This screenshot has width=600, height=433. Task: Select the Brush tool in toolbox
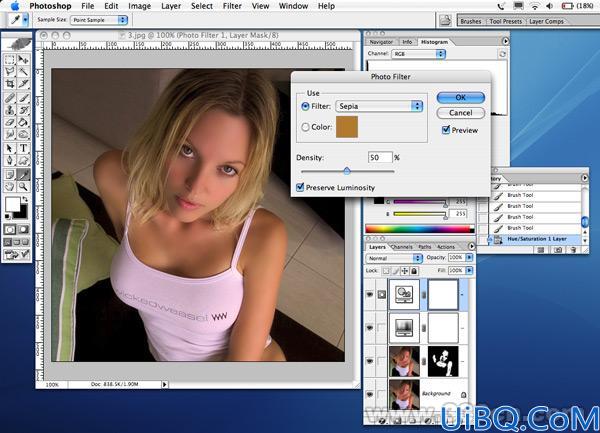(x=23, y=98)
